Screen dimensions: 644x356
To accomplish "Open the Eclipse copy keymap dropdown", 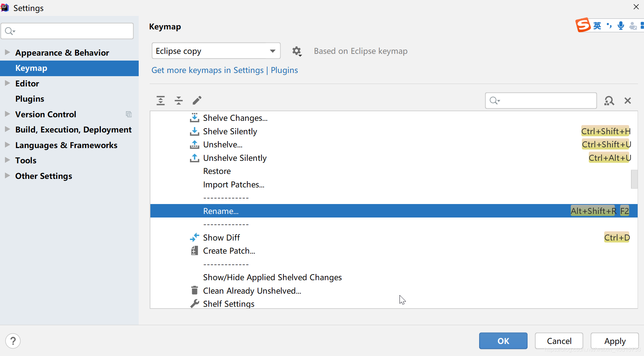I will (216, 51).
